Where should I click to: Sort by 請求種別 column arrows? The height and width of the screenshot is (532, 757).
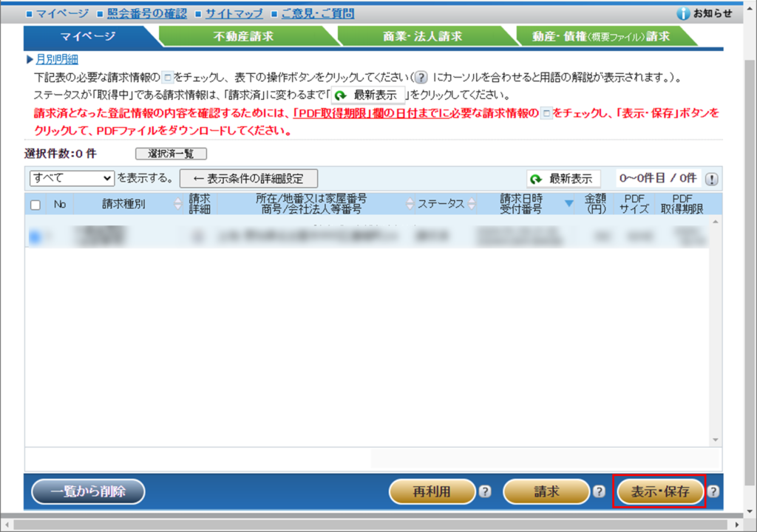tap(177, 205)
